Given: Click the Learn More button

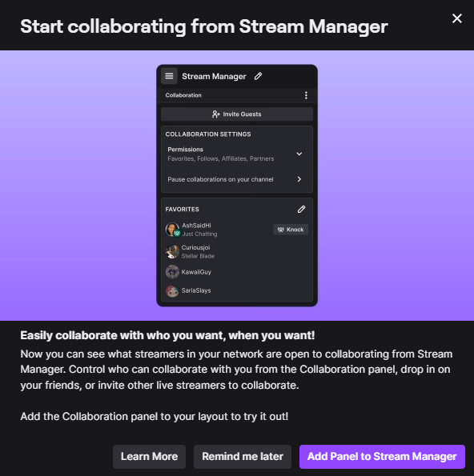Looking at the screenshot, I should [149, 456].
